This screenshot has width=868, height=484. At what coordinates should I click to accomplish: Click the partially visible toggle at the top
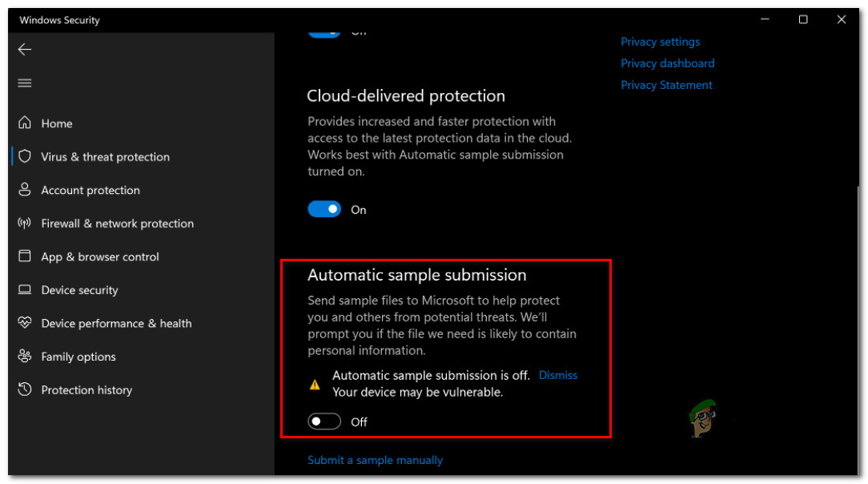324,30
